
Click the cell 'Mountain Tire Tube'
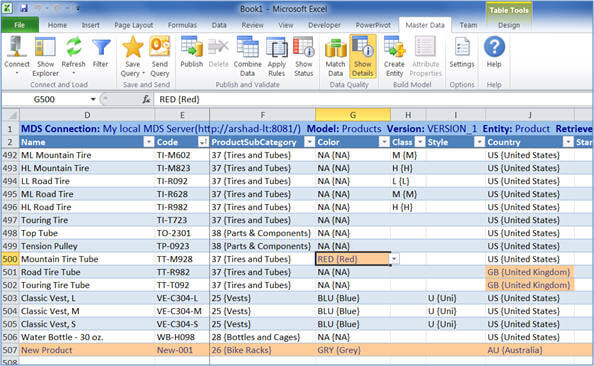point(87,259)
